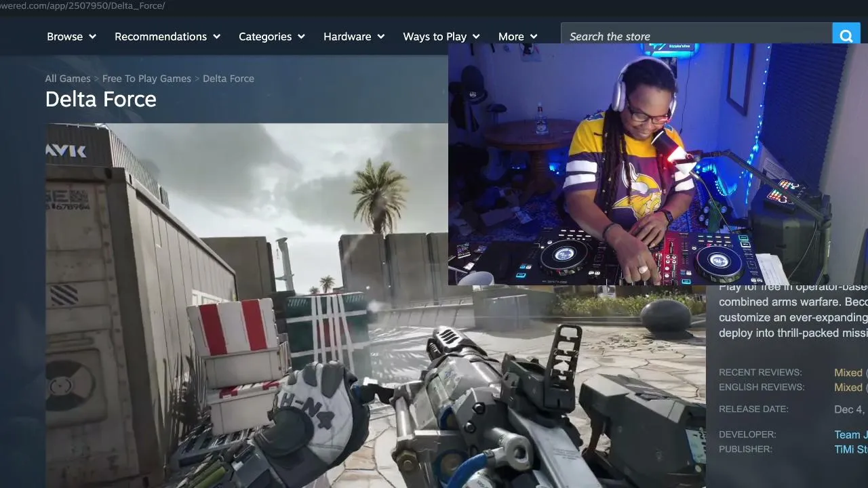This screenshot has width=868, height=488.
Task: Click the 'ENGLISH REVIEWS:' label
Action: 762,388
